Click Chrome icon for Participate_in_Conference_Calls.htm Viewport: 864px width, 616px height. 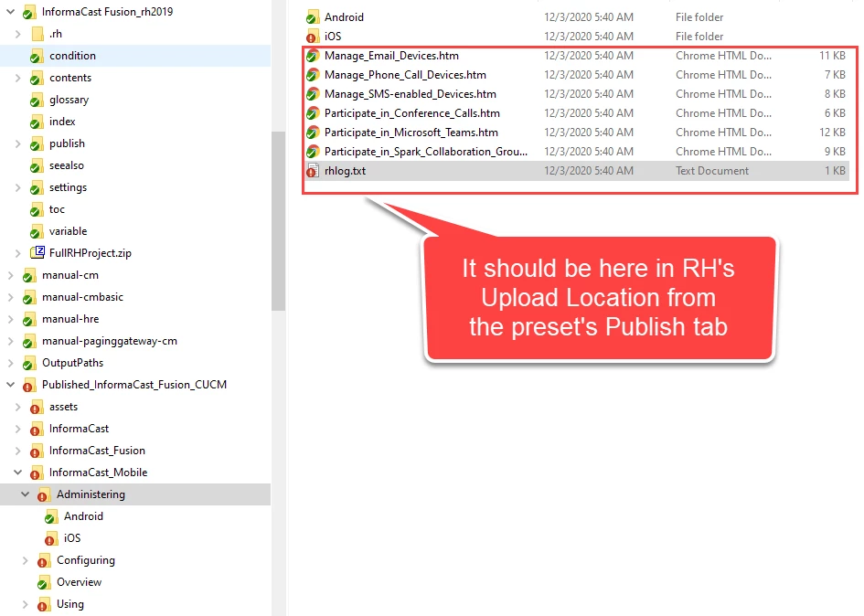point(313,113)
